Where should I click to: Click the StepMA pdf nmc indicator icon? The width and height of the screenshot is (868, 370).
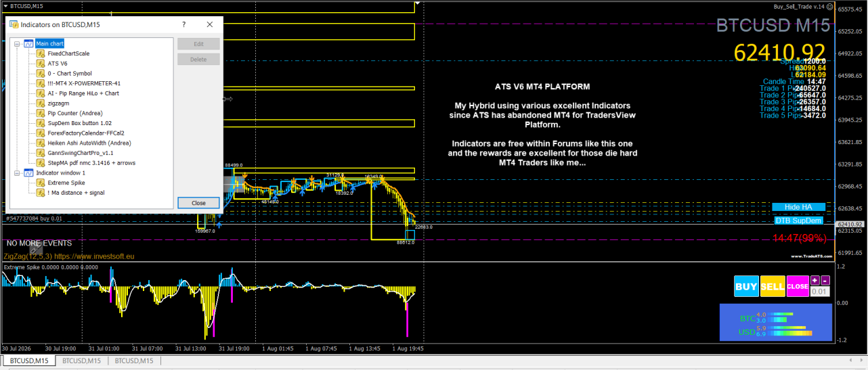41,163
